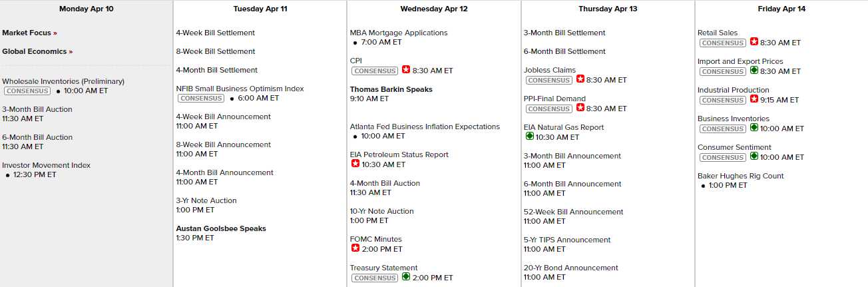
Task: Select the Friday Apr 14 column header
Action: coord(781,9)
